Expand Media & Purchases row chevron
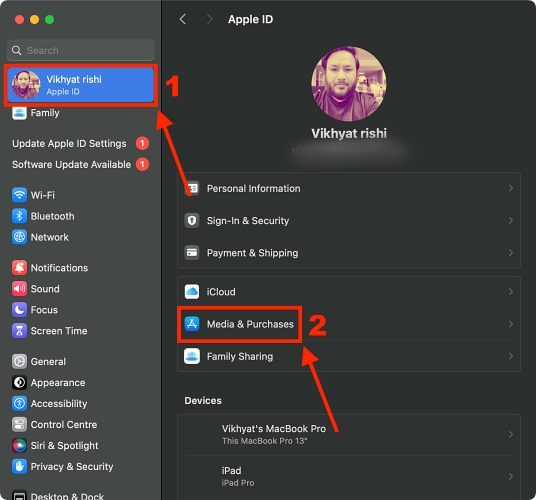536x500 pixels. coord(511,324)
